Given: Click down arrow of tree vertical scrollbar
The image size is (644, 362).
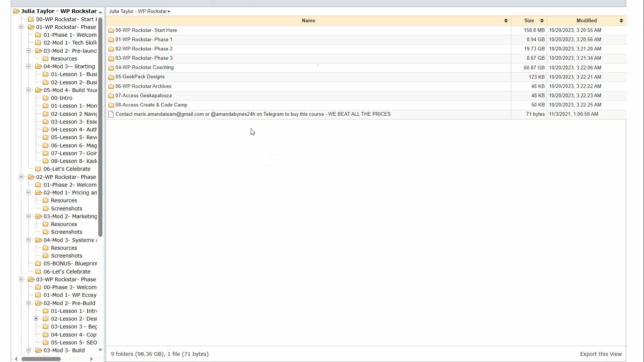Looking at the screenshot, I should (x=100, y=350).
